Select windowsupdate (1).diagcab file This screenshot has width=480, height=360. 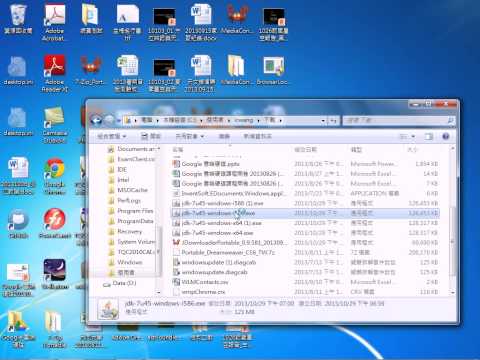[305, 262]
